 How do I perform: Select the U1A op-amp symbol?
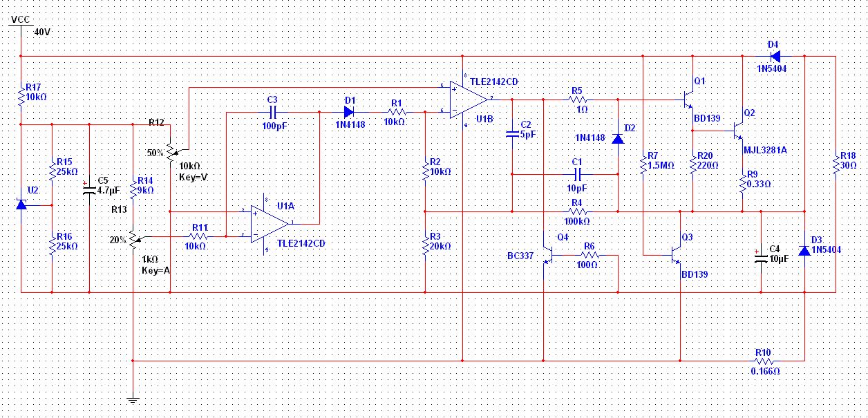coord(270,222)
